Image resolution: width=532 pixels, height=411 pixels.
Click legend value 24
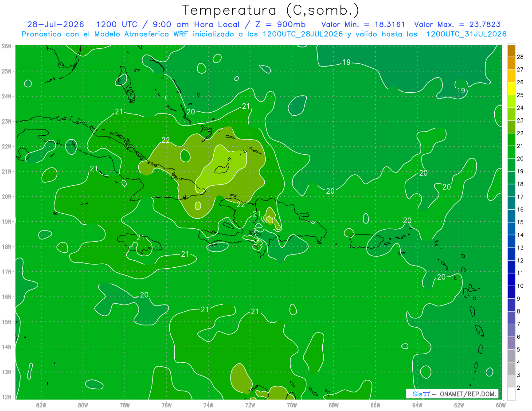tap(520, 108)
